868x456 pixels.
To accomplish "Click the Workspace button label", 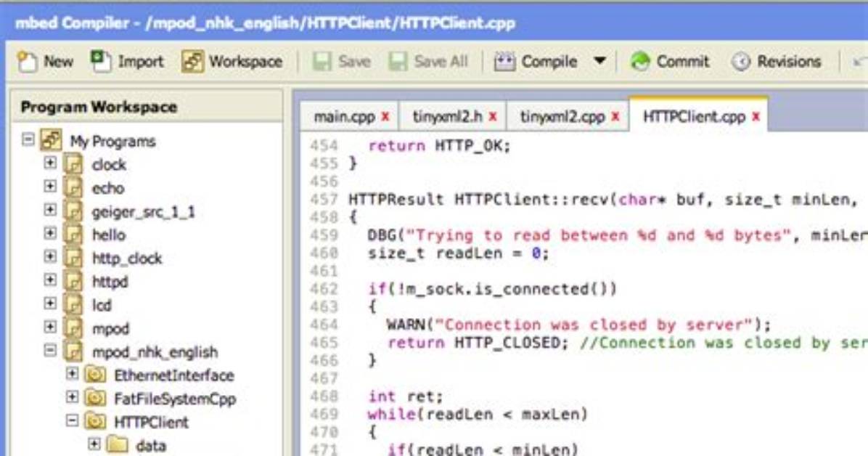I will 246,62.
